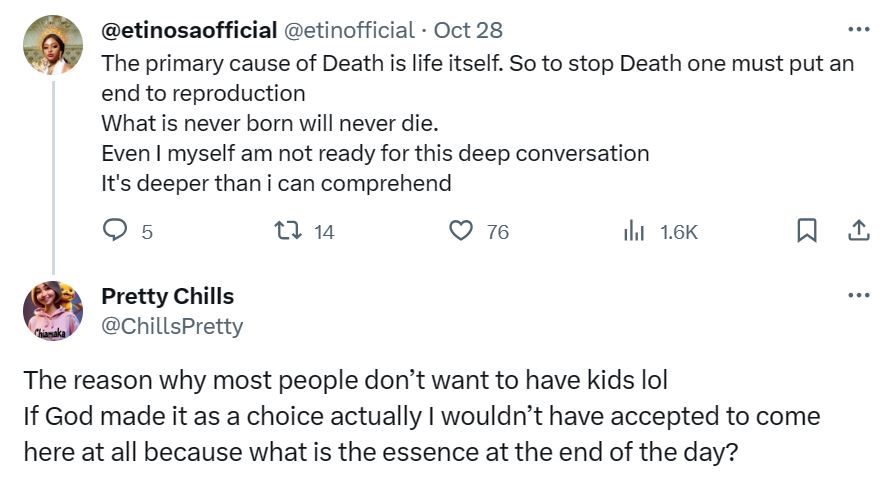
Task: Click the 1.6K views count
Action: tap(678, 232)
